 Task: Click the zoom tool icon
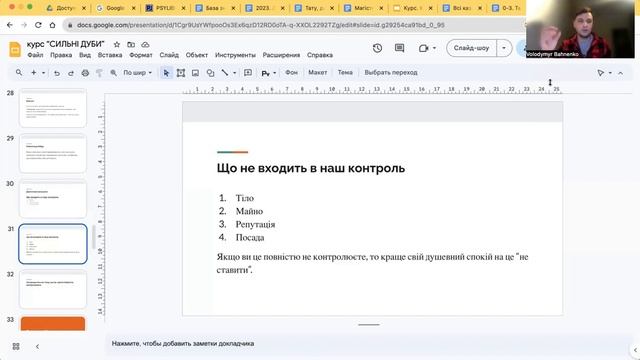pos(113,73)
